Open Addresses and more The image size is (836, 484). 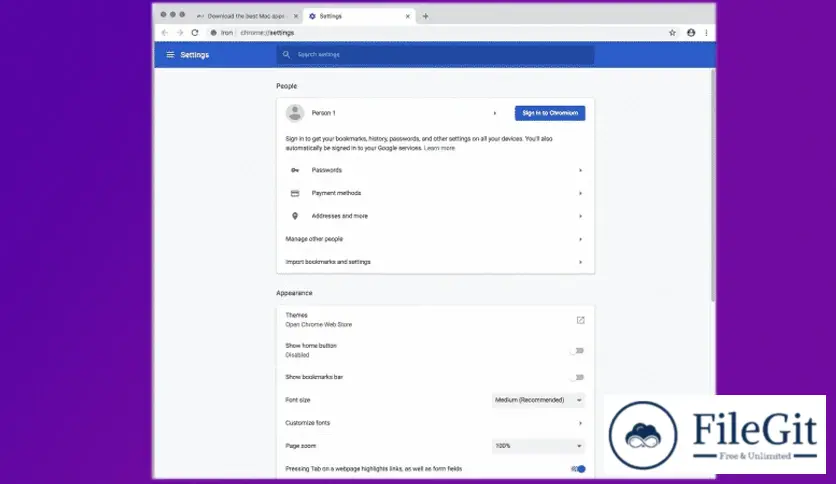(435, 216)
